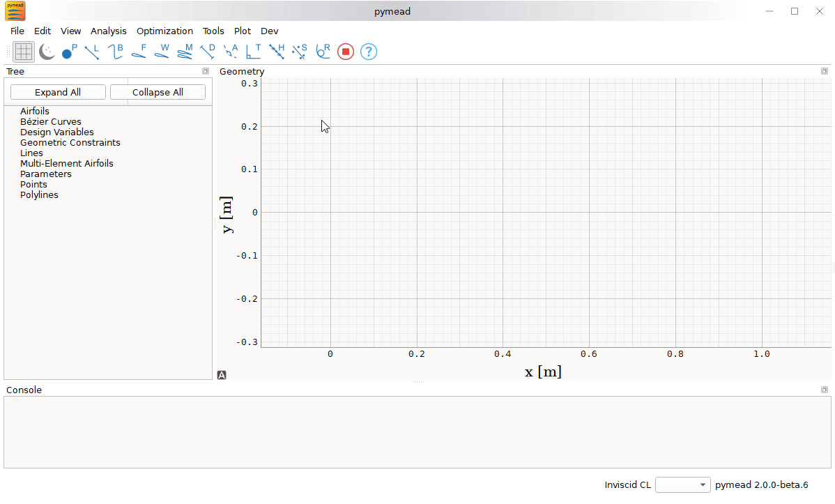Open the Web Airfoil tool
The image size is (835, 504).
(x=161, y=52)
